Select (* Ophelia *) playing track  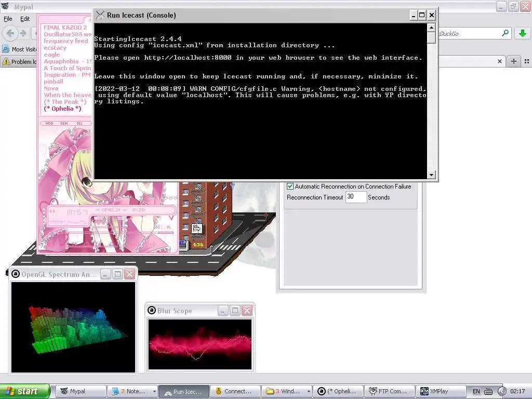62,109
